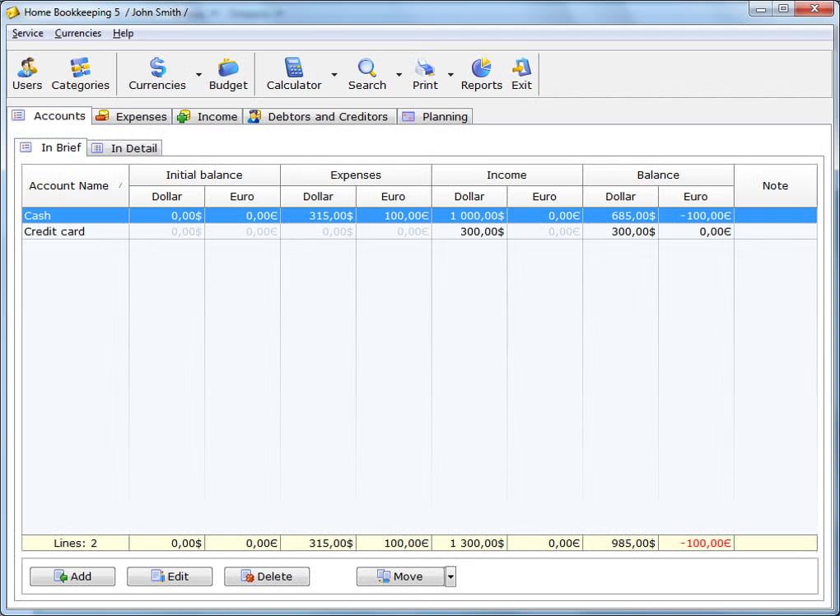This screenshot has width=840, height=616.
Task: Click the Dollar subheader under Initial balance
Action: tap(166, 197)
